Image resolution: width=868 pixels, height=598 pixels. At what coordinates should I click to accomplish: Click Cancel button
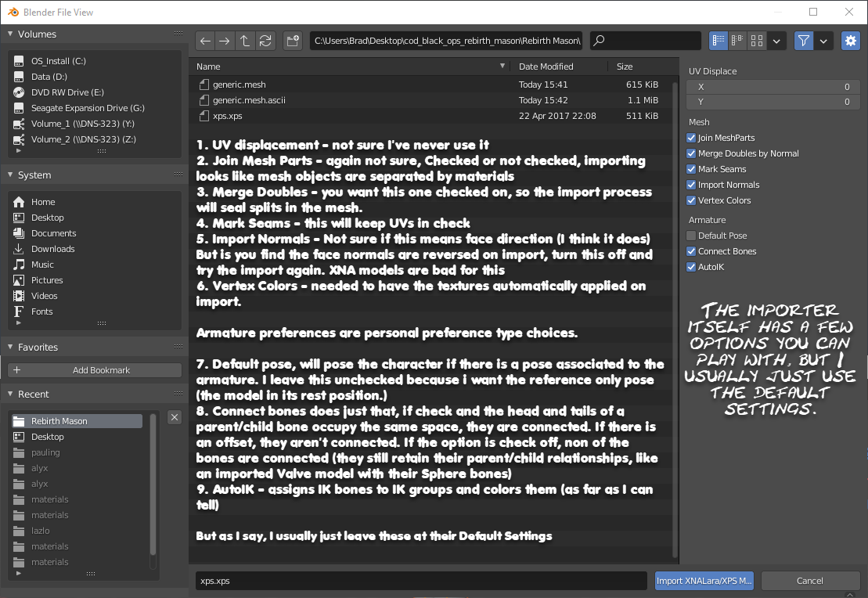click(810, 581)
